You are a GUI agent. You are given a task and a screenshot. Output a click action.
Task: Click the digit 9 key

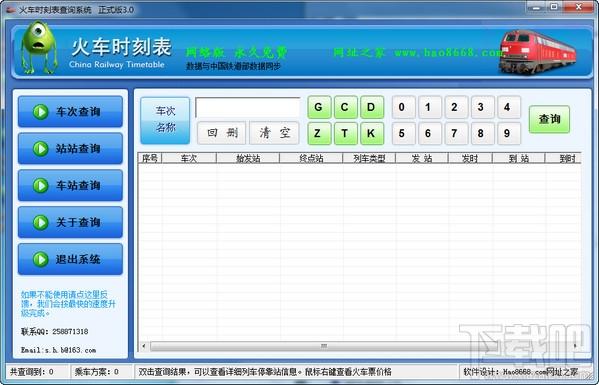509,133
